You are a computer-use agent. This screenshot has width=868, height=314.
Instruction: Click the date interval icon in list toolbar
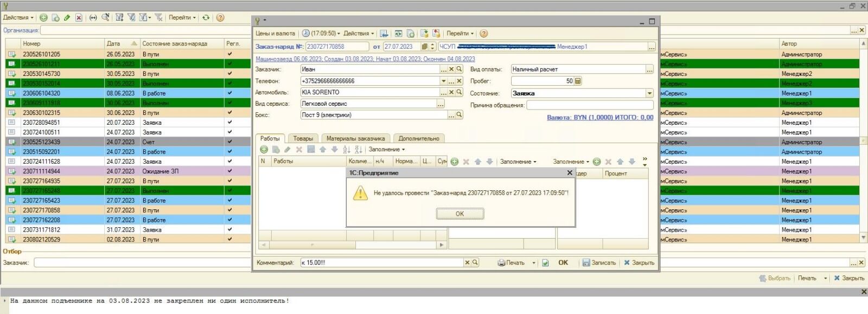[93, 17]
